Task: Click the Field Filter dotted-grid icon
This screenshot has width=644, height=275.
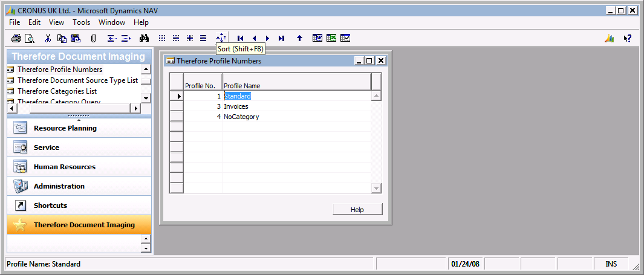Action: point(162,38)
